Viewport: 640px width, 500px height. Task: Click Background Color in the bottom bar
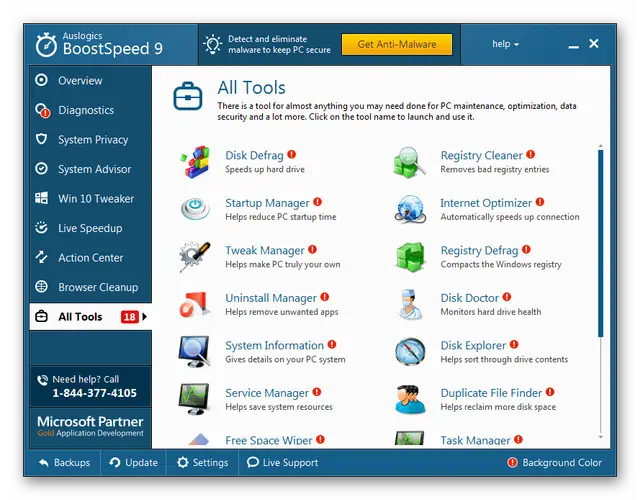[x=555, y=462]
